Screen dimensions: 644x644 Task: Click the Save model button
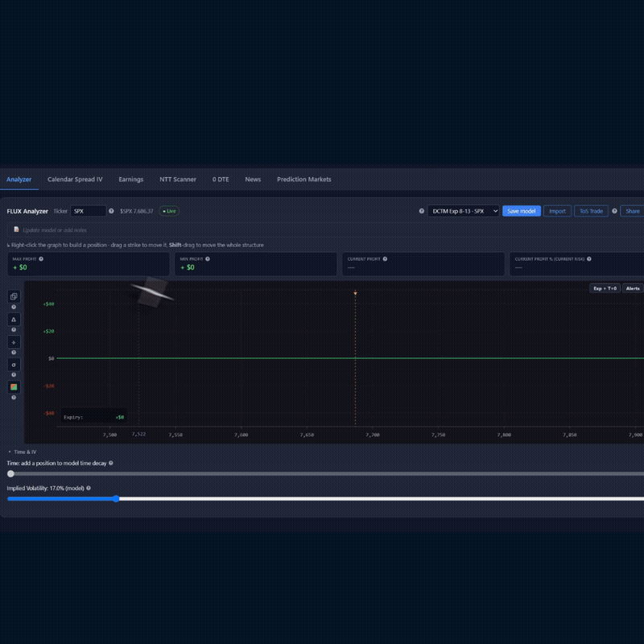[x=522, y=211]
